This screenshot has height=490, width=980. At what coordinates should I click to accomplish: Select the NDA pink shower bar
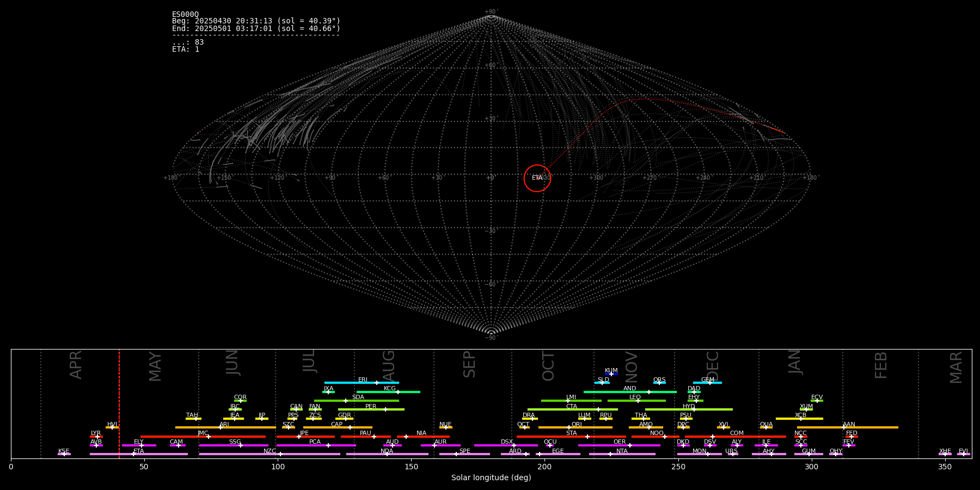[387, 454]
